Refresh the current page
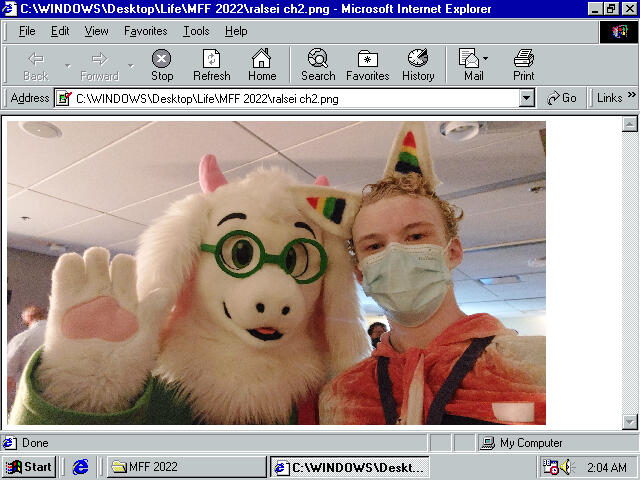Viewport: 640px width, 480px height. [x=211, y=65]
